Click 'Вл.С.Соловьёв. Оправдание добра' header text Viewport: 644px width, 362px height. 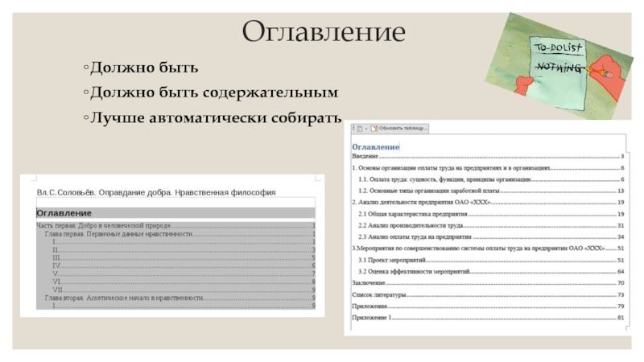(156, 192)
